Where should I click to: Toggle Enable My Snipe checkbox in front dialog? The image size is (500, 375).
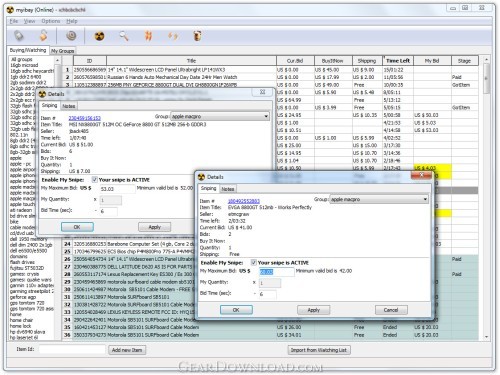[x=254, y=262]
